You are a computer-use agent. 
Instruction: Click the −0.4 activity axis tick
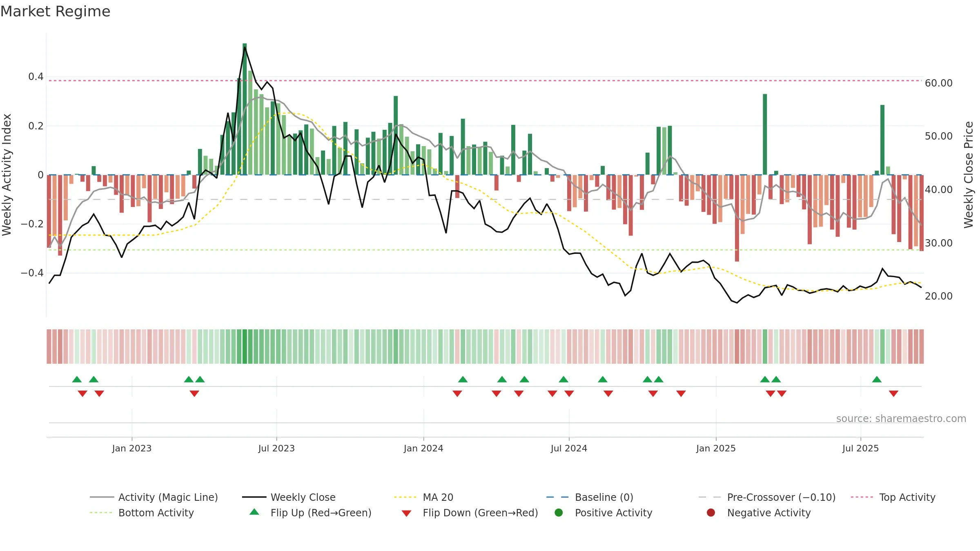(x=32, y=273)
